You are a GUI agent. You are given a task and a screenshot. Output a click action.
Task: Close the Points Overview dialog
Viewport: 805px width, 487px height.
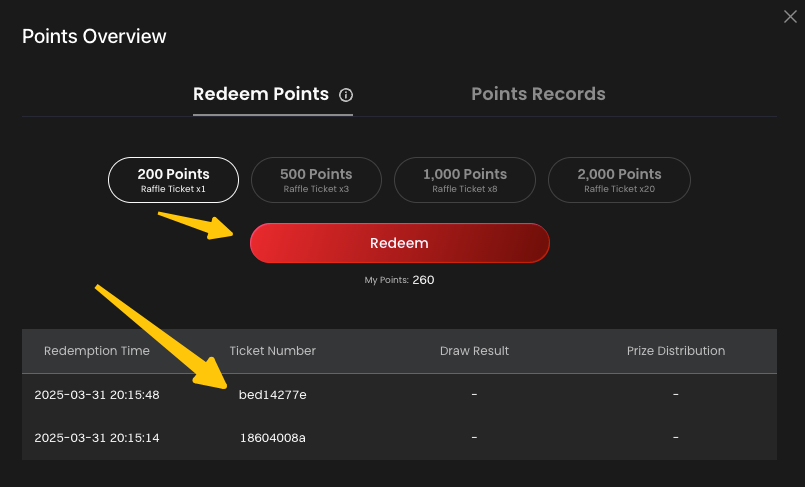[790, 15]
